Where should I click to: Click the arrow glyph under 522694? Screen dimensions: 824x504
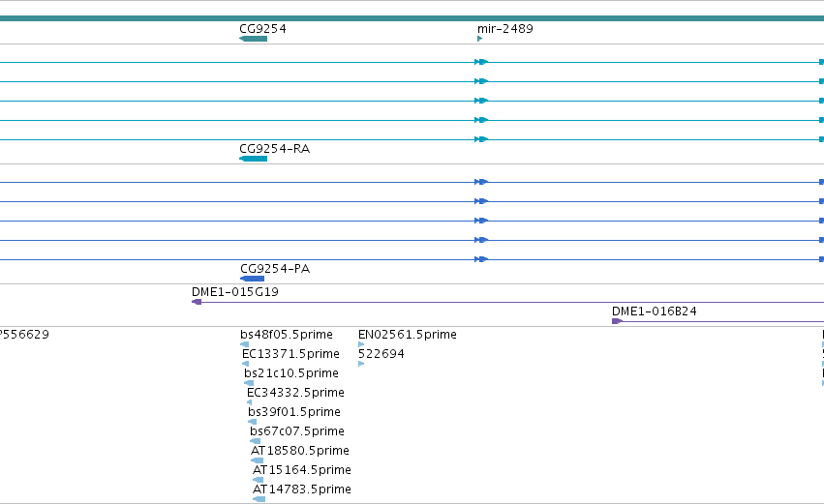(x=361, y=364)
